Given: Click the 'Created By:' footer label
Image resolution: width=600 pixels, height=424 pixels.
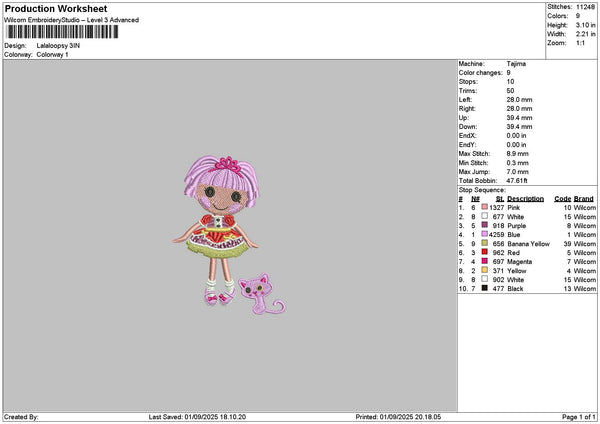Looking at the screenshot, I should (21, 417).
